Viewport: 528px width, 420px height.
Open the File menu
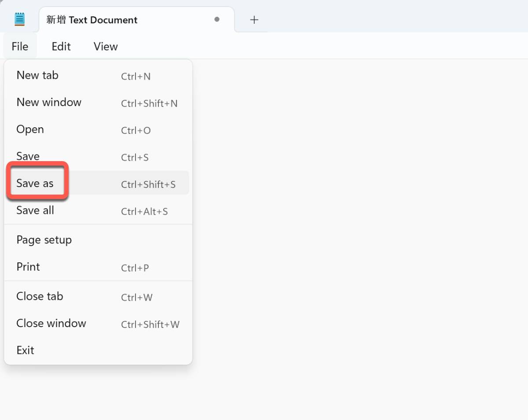click(x=20, y=46)
